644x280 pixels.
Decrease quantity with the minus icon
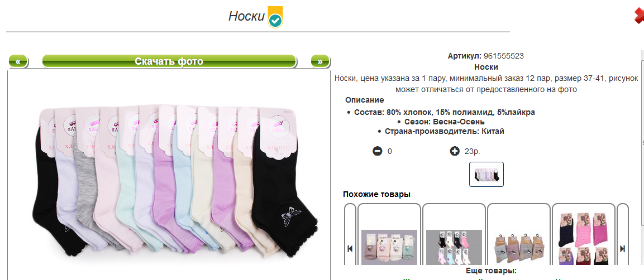pyautogui.click(x=377, y=151)
